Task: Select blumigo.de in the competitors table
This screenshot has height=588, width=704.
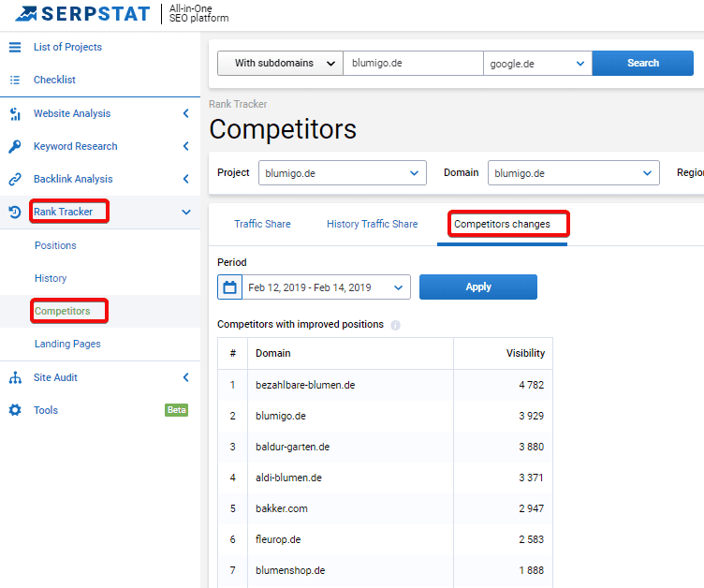Action: coord(281,416)
